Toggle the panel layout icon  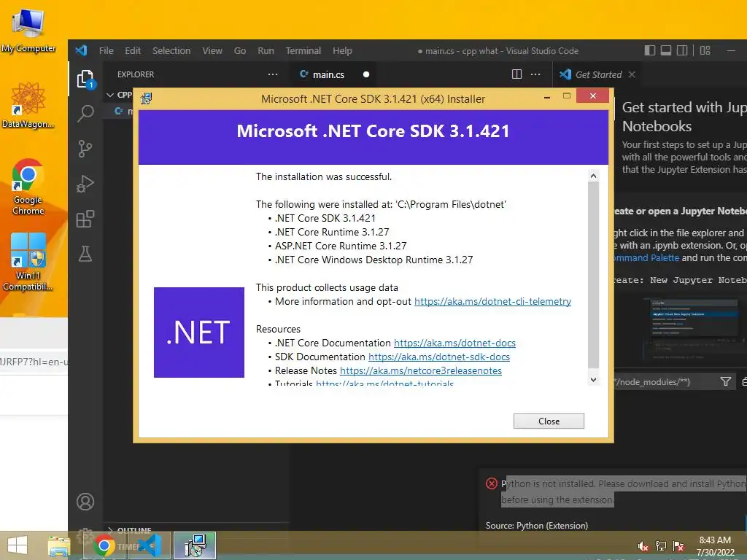[666, 50]
